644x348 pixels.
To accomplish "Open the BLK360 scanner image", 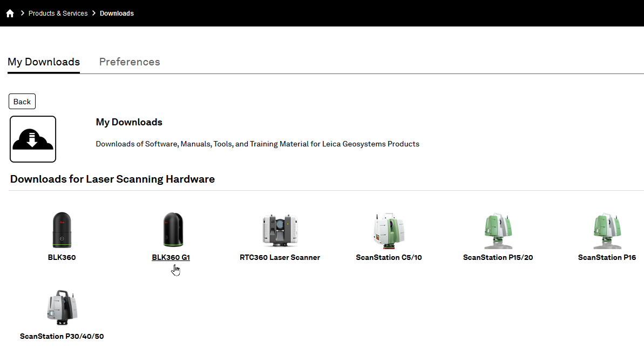I will click(x=62, y=230).
